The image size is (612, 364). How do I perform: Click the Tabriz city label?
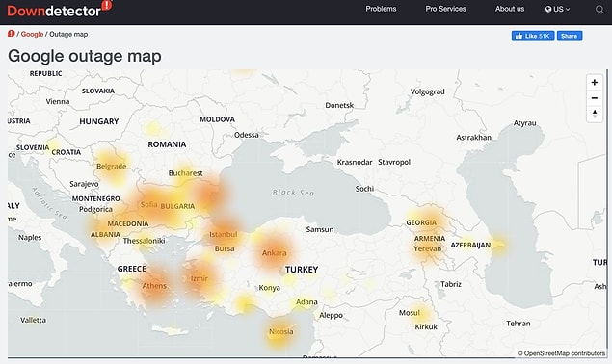(451, 284)
